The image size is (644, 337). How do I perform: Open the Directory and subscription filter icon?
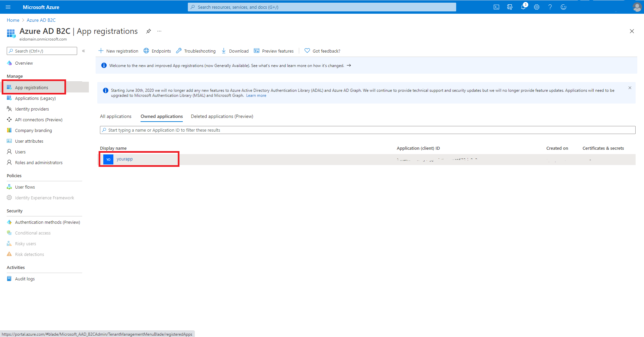pos(510,7)
